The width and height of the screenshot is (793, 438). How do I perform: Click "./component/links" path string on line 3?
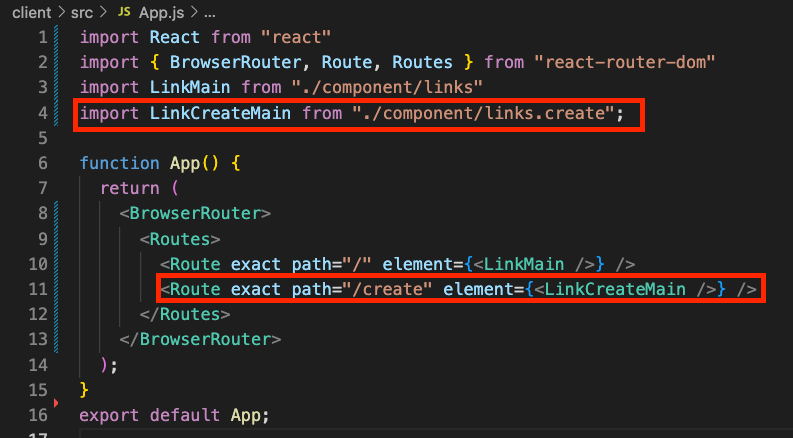(x=387, y=87)
